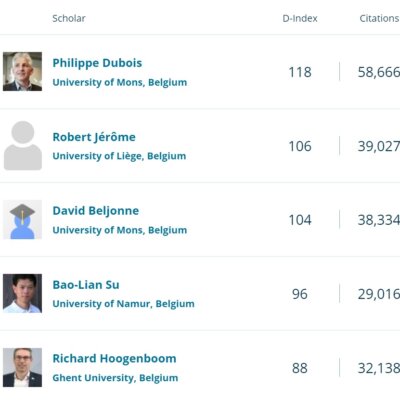Click University of Mons link under Philippe Dubois
This screenshot has height=400, width=400.
click(x=120, y=82)
